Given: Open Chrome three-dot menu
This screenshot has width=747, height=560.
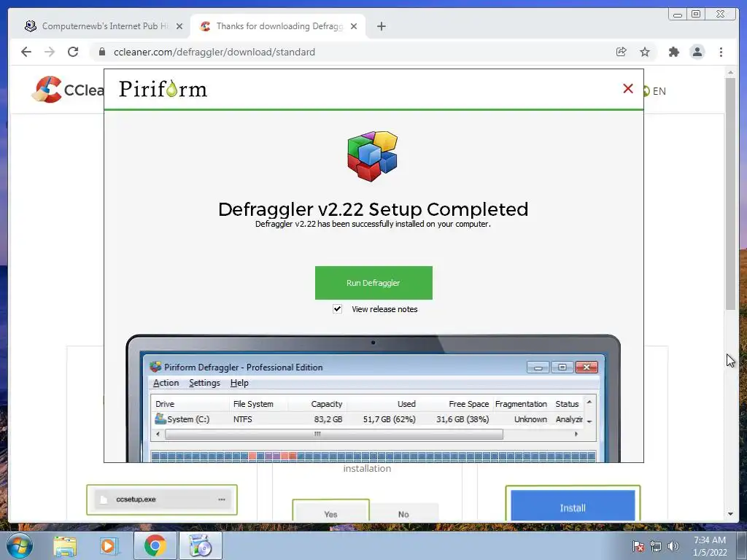Looking at the screenshot, I should tap(721, 52).
